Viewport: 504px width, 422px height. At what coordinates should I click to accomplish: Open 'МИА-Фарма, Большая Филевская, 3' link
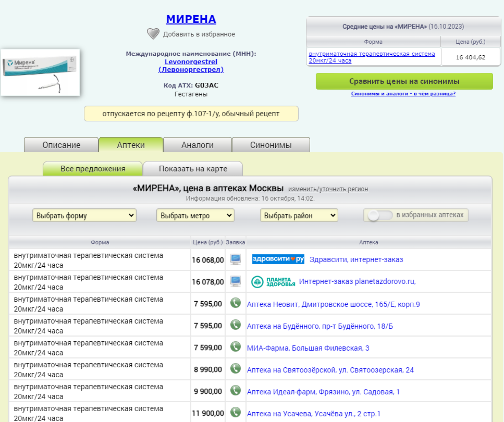coord(308,348)
